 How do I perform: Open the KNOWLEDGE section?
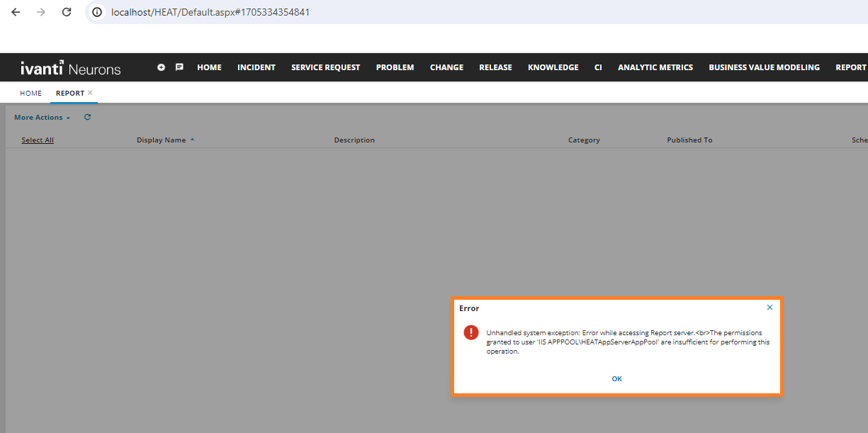[x=553, y=67]
